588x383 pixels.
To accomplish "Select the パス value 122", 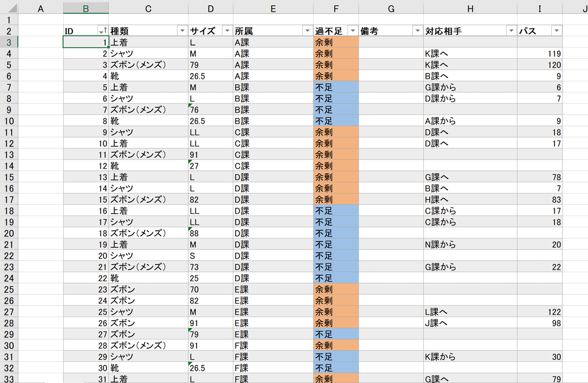I will click(540, 312).
